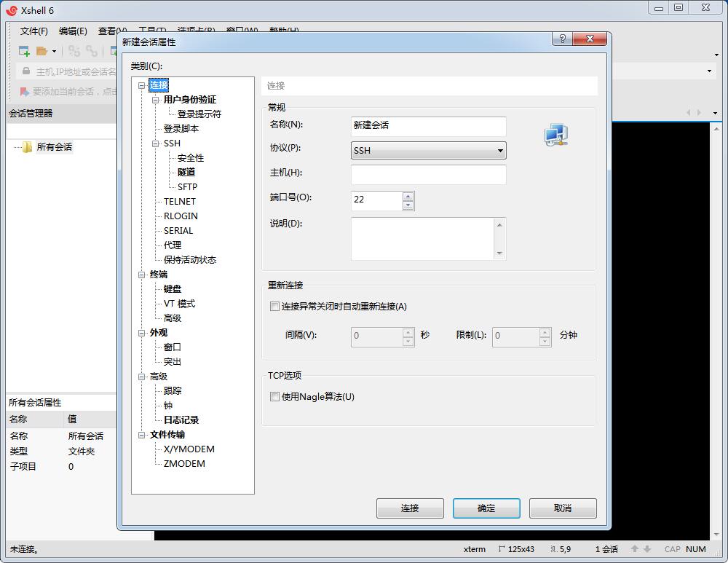
Task: Select VT 模式 in category tree
Action: coord(179,304)
